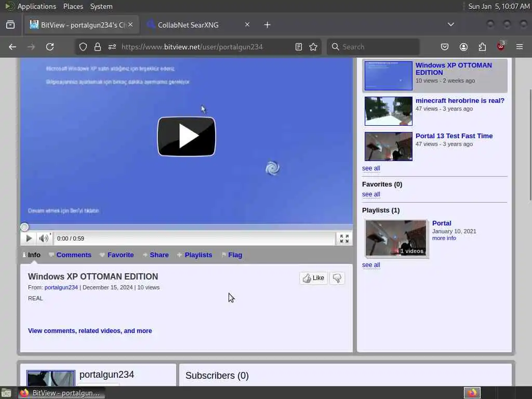Viewport: 532px width, 399px height.
Task: Toggle reader view icon
Action: click(299, 47)
